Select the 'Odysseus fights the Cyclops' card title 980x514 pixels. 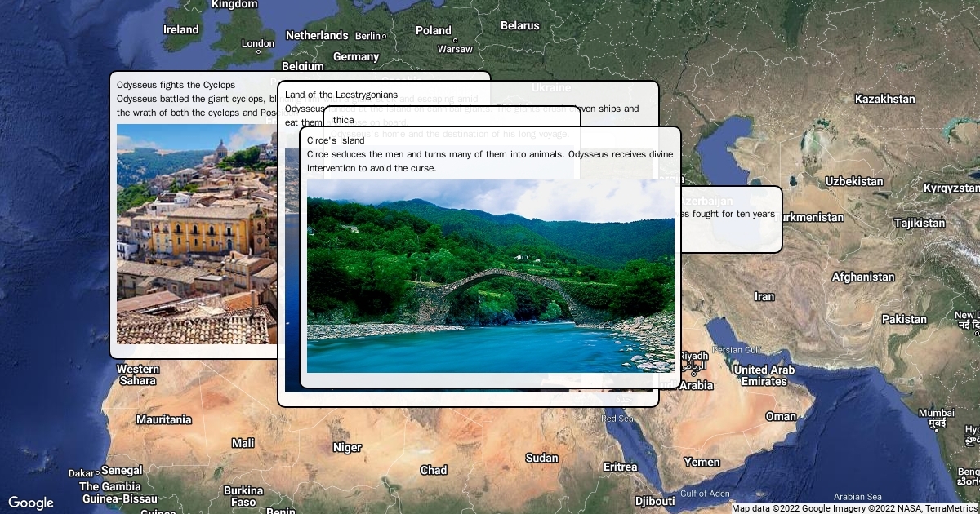click(x=176, y=85)
